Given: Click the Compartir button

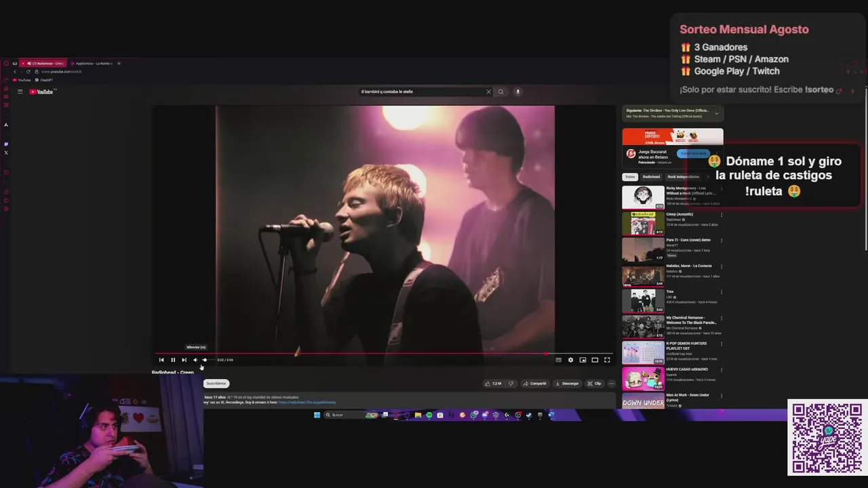Looking at the screenshot, I should (535, 384).
